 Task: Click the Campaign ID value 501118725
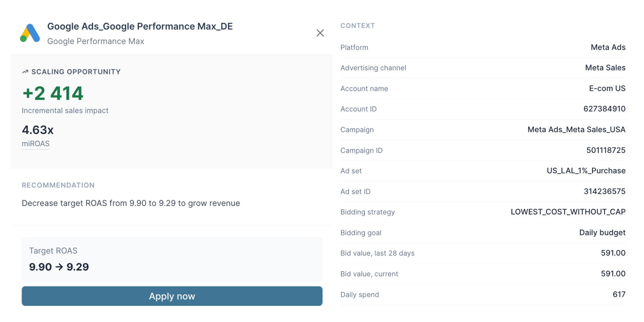click(606, 150)
